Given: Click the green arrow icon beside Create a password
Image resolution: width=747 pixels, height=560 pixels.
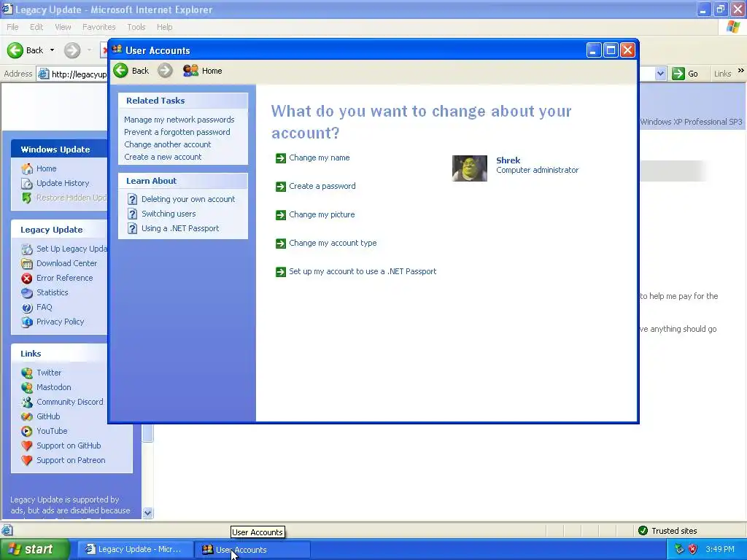Looking at the screenshot, I should point(281,187).
